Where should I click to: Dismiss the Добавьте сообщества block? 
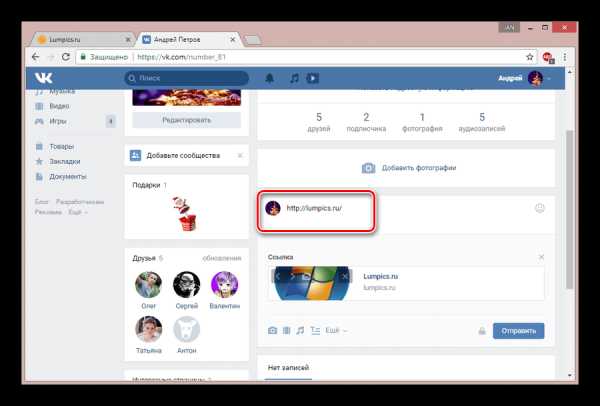[240, 155]
